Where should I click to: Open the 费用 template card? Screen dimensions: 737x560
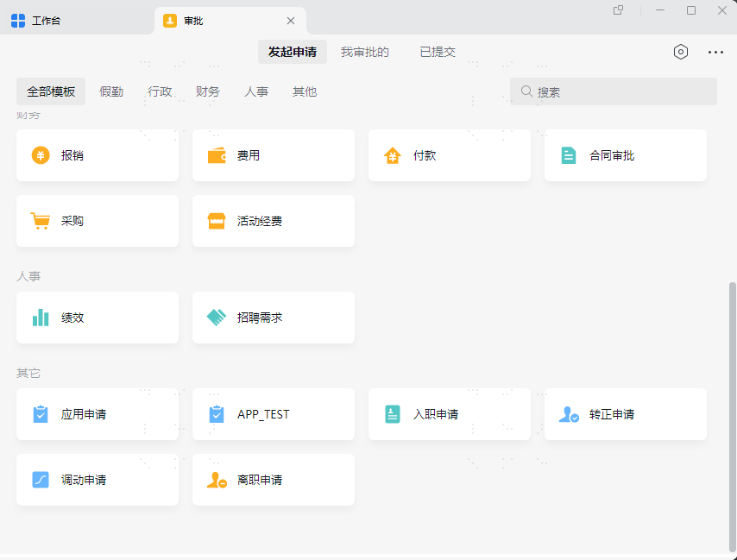tap(274, 155)
